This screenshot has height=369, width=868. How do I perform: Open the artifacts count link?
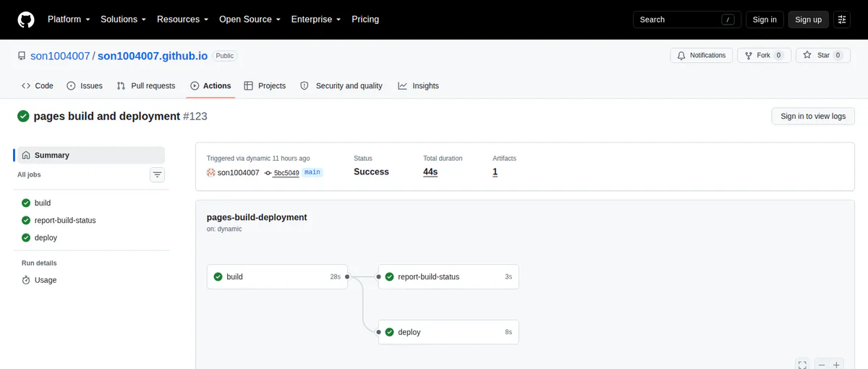pyautogui.click(x=495, y=172)
